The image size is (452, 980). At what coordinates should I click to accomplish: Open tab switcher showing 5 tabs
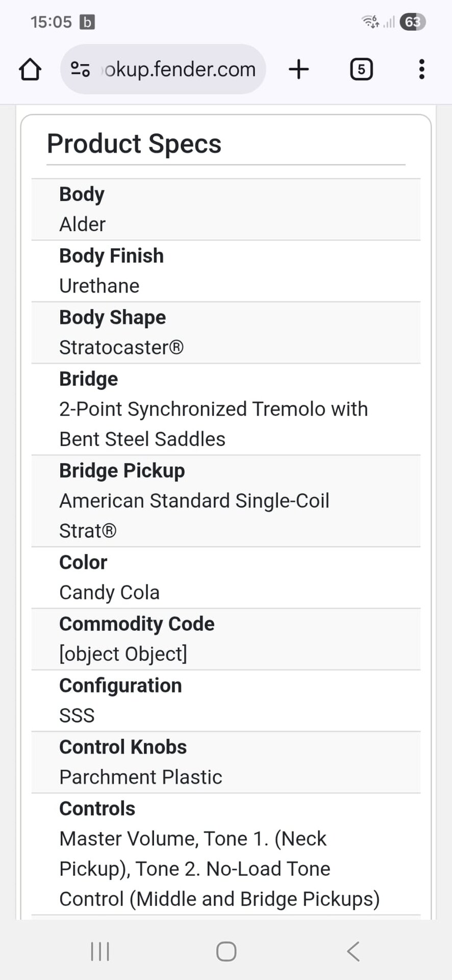coord(361,69)
